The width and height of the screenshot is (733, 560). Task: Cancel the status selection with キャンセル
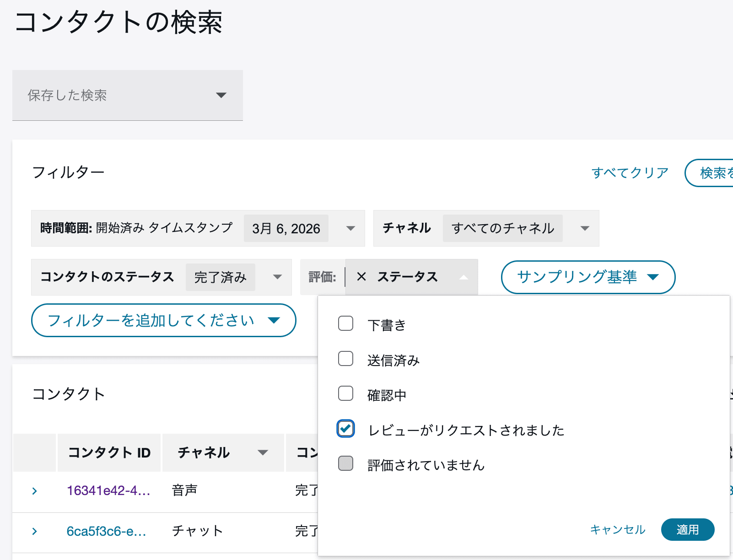pos(617,529)
